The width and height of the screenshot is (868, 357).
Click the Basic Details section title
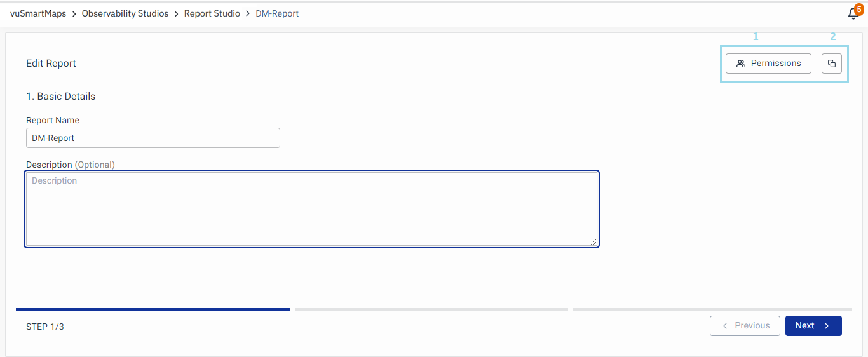pos(61,97)
